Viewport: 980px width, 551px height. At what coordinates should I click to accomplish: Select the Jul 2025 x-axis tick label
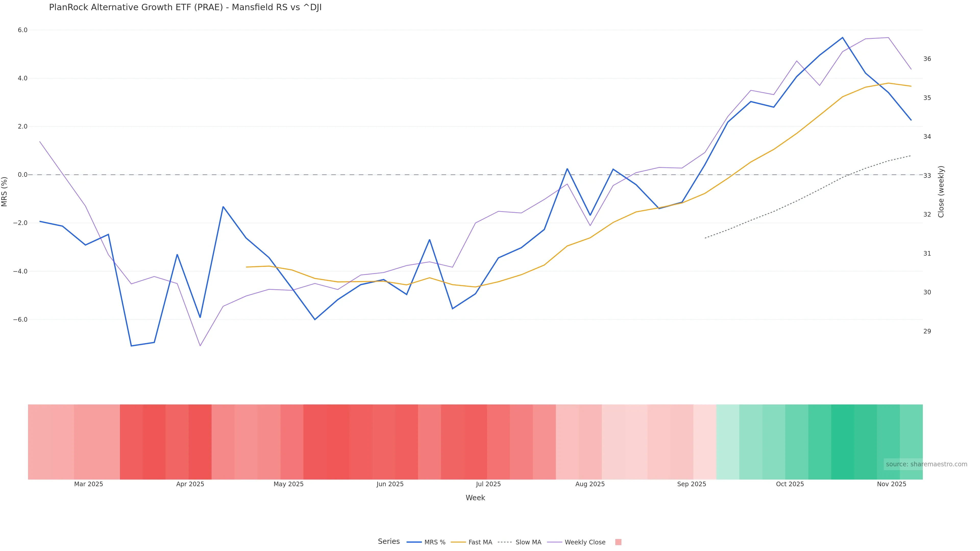488,484
